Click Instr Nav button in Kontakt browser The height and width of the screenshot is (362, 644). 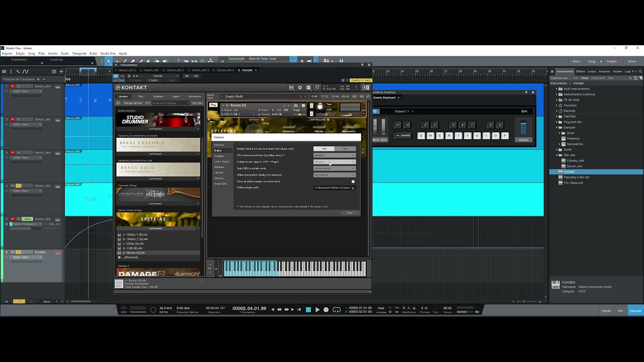(x=197, y=103)
